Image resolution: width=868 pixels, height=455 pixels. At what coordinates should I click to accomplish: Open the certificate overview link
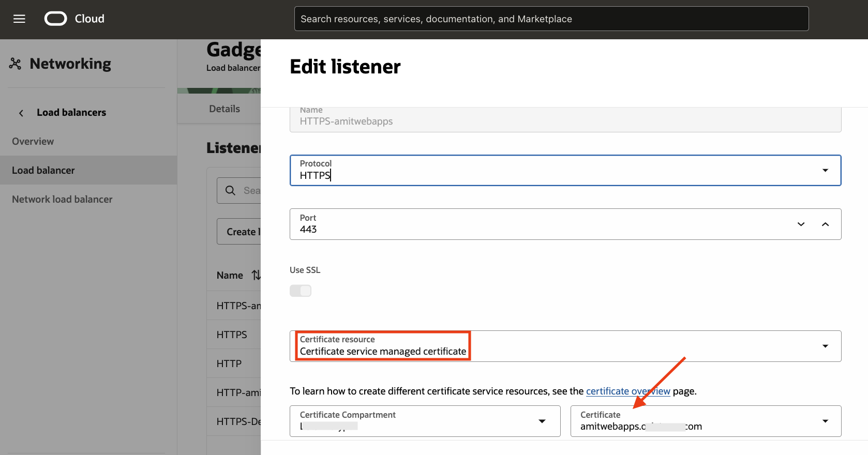click(628, 391)
